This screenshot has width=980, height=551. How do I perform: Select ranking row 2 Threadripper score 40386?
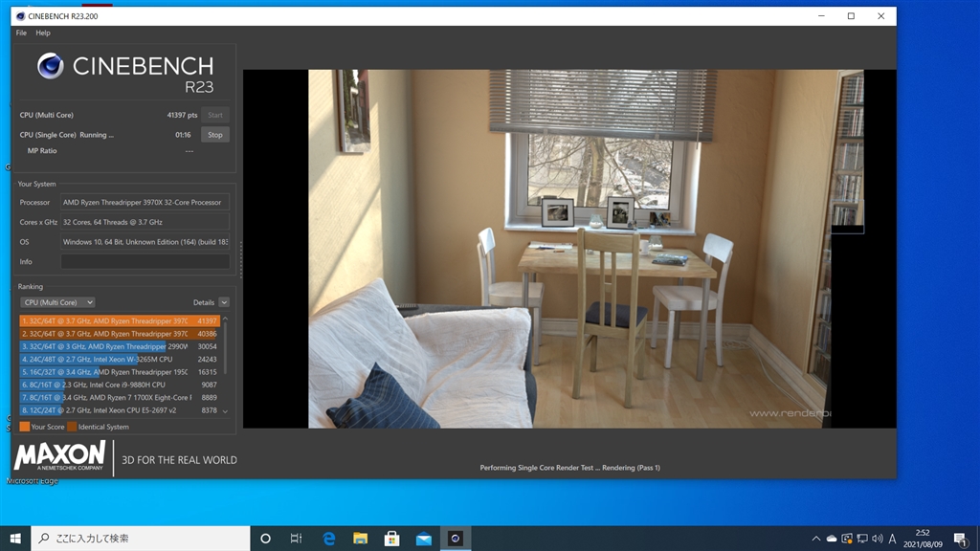[x=120, y=334]
